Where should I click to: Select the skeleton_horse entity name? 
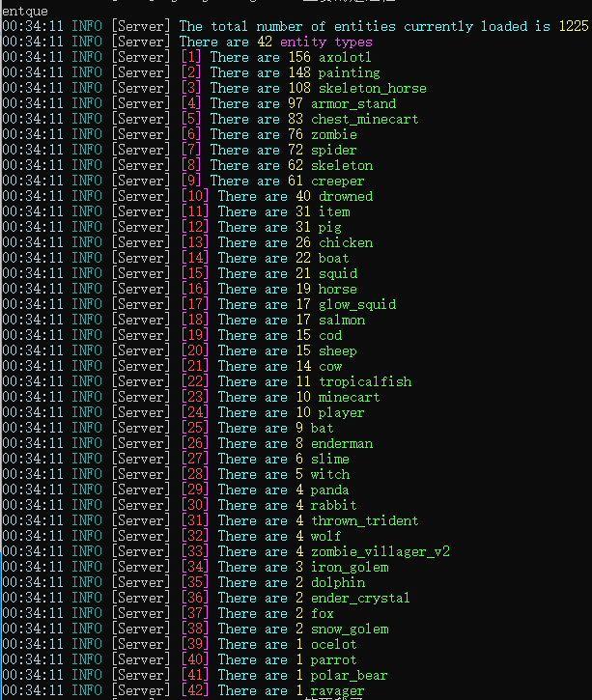(x=373, y=89)
